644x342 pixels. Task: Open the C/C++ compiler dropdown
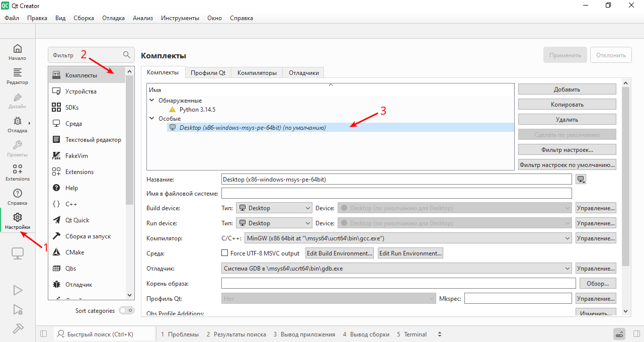(408, 238)
